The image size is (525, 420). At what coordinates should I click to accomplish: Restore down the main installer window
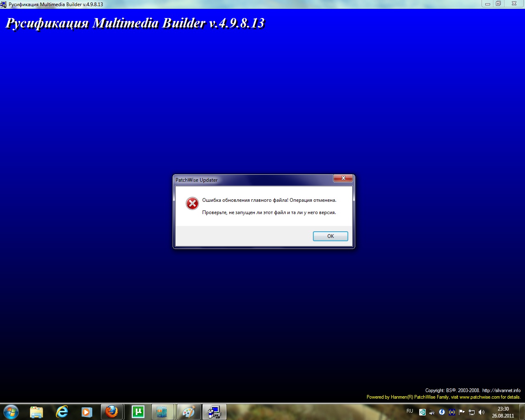pyautogui.click(x=498, y=4)
